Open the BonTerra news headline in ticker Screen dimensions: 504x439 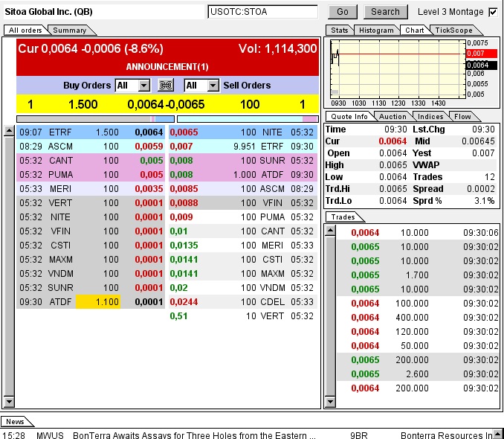coord(194,435)
